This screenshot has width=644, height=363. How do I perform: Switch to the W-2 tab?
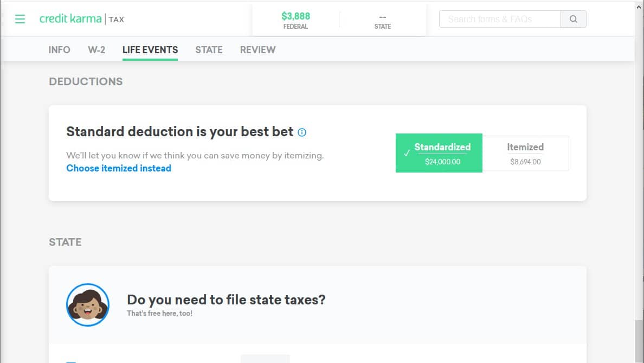96,50
